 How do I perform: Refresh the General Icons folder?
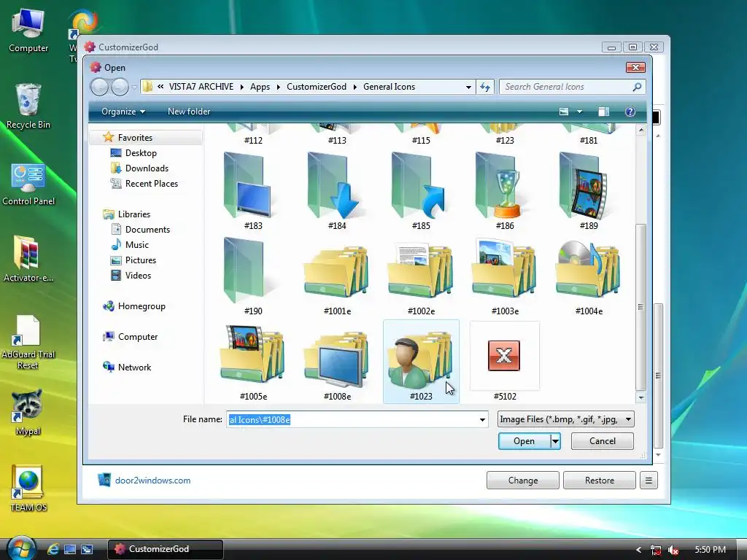click(485, 87)
